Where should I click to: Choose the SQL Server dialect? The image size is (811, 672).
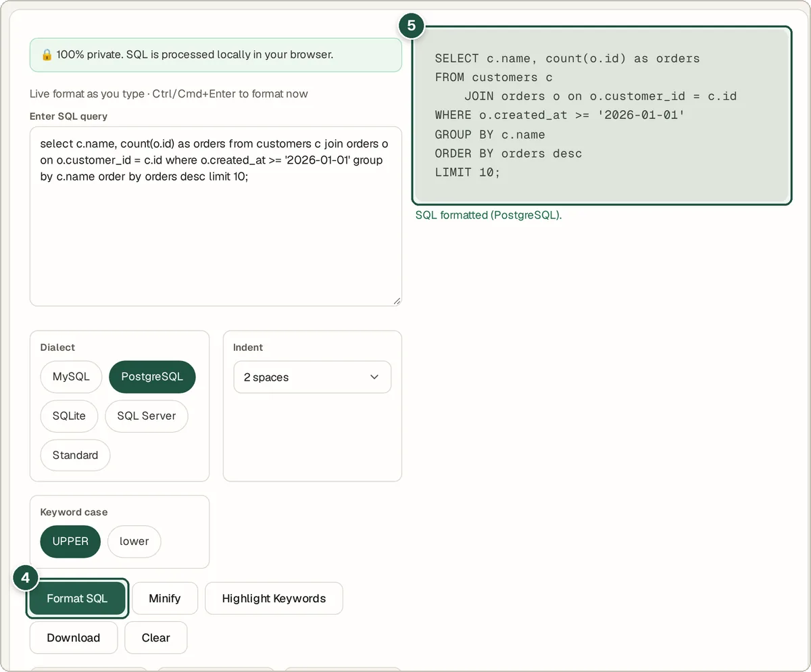point(147,416)
